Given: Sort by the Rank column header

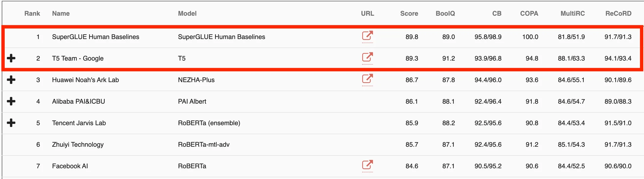Looking at the screenshot, I should tap(32, 13).
